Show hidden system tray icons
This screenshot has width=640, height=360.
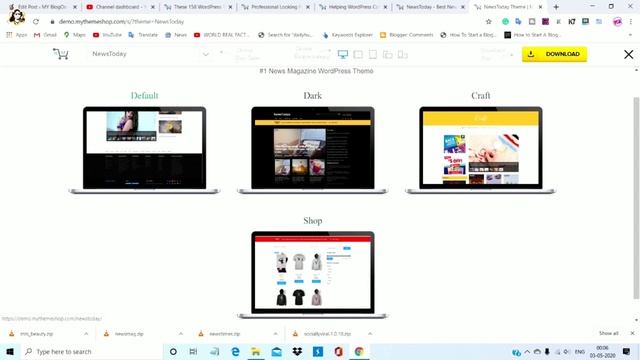tap(527, 351)
